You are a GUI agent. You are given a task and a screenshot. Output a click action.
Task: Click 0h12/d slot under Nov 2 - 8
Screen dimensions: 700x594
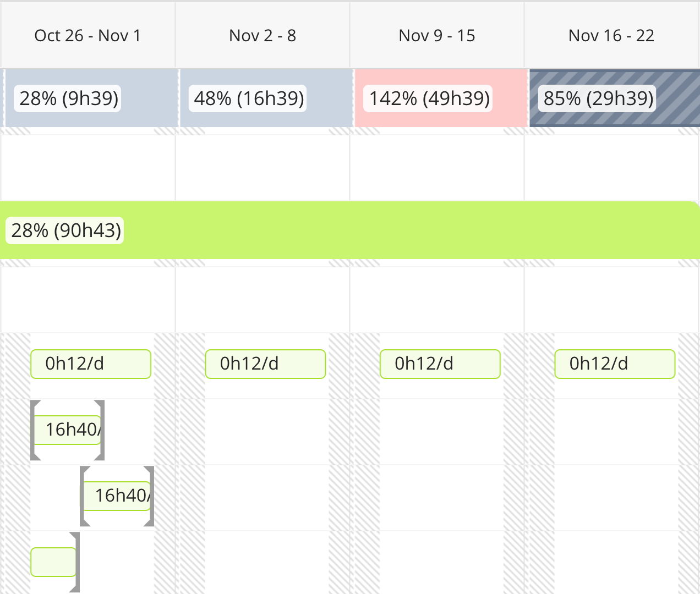click(x=265, y=364)
